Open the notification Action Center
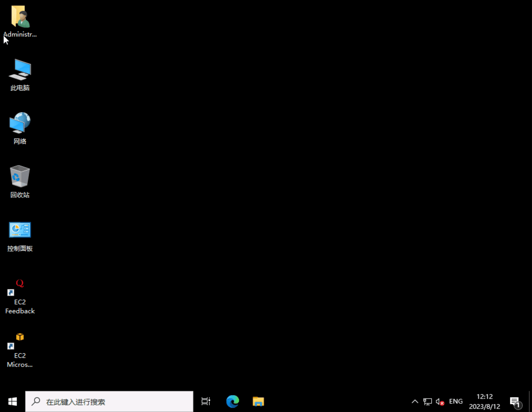This screenshot has height=412, width=532. click(515, 402)
